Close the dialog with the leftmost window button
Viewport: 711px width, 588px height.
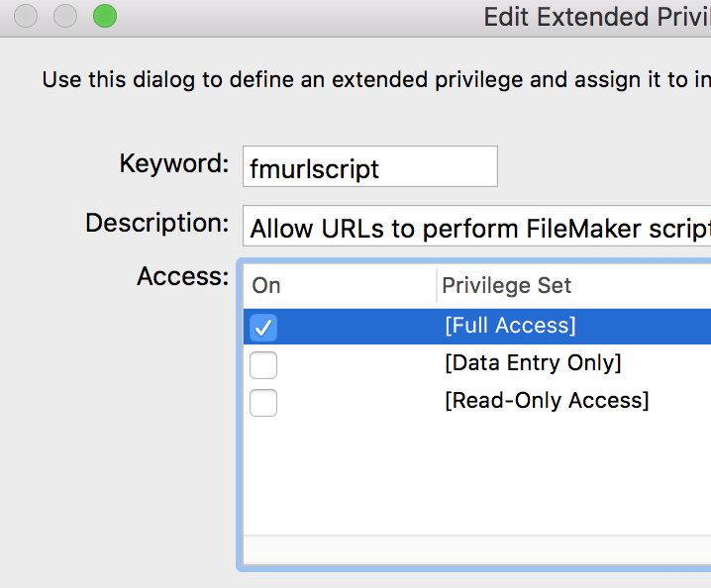27,16
